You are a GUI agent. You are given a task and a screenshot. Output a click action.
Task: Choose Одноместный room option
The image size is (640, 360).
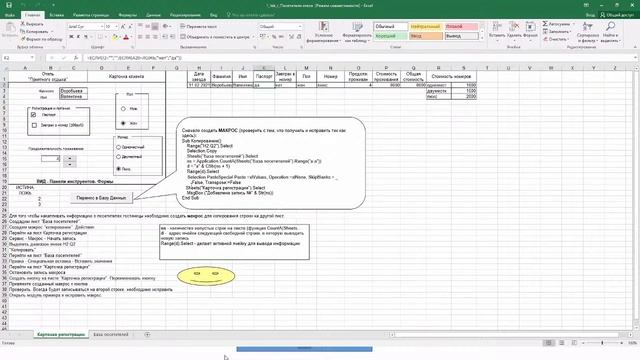(x=118, y=147)
